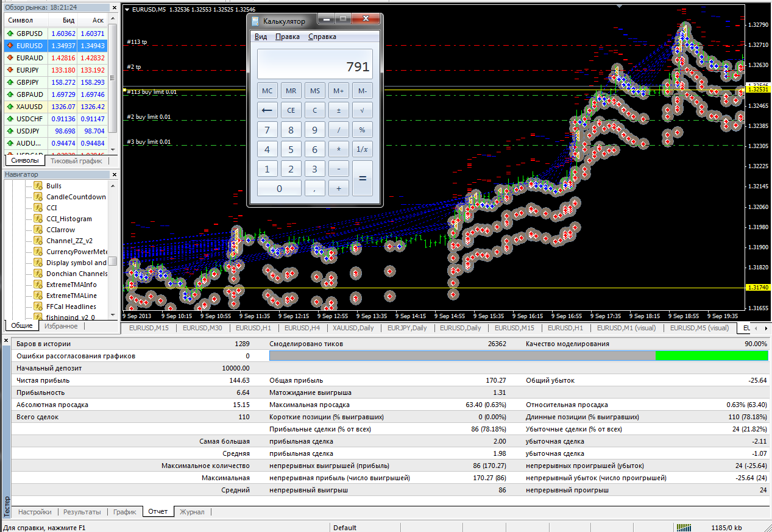This screenshot has height=532, width=772.
Task: Select the XAUUSD,Daily chart tab
Action: click(353, 328)
